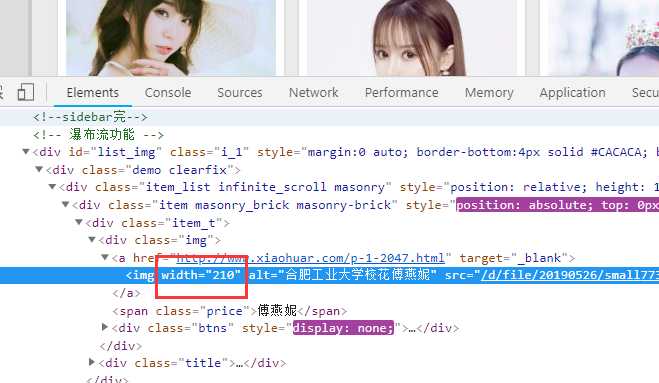Collapse the item_list infinite_scroll masonry node
The image size is (659, 383).
tap(53, 186)
